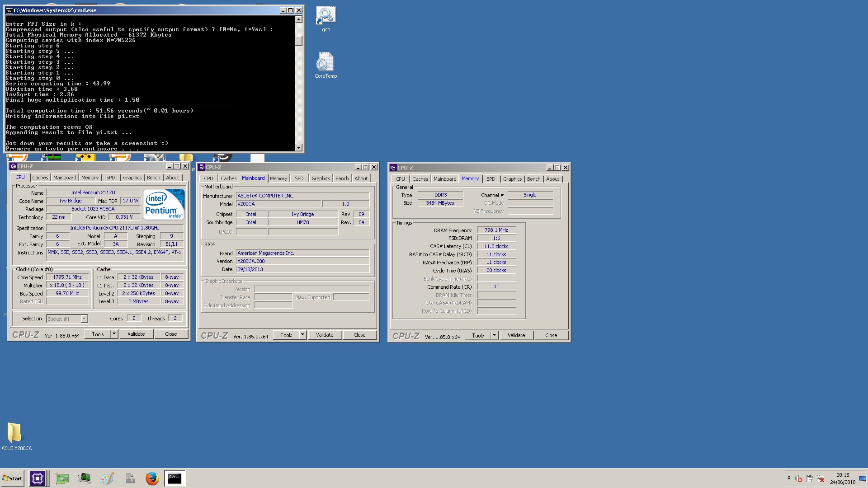Switch to Memory tab in first CPU-Z window

90,178
